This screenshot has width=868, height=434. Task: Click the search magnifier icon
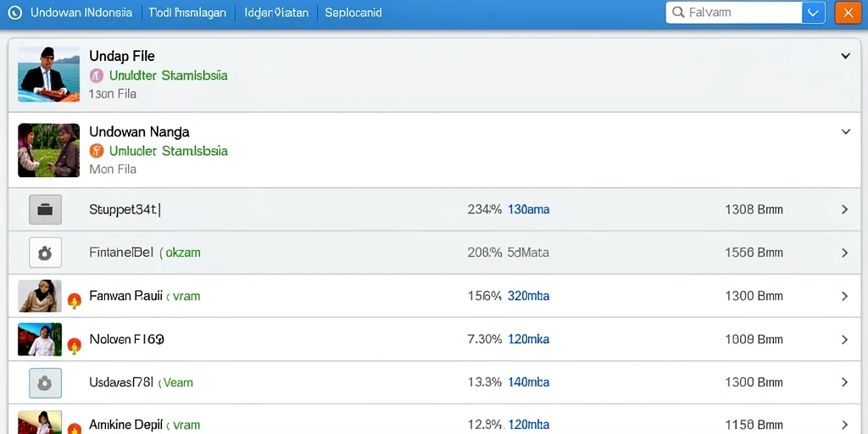click(x=677, y=12)
